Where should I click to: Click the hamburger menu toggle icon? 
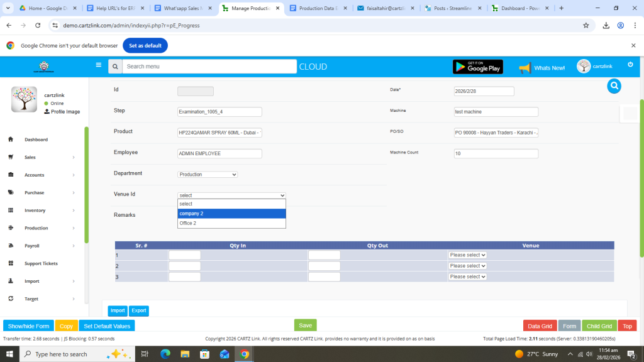[98, 65]
